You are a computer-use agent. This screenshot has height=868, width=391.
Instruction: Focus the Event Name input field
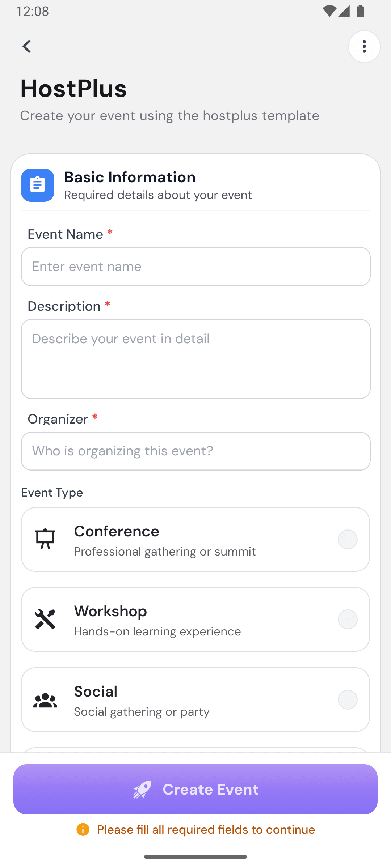pyautogui.click(x=195, y=267)
